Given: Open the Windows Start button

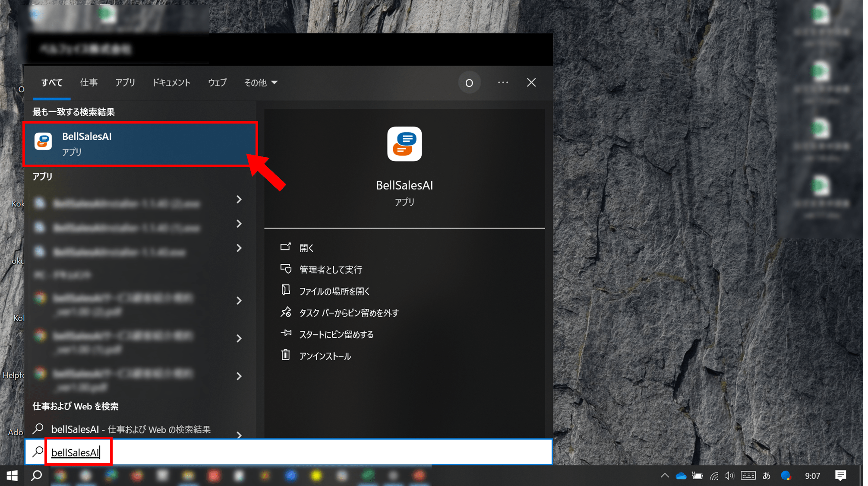Looking at the screenshot, I should coord(12,476).
